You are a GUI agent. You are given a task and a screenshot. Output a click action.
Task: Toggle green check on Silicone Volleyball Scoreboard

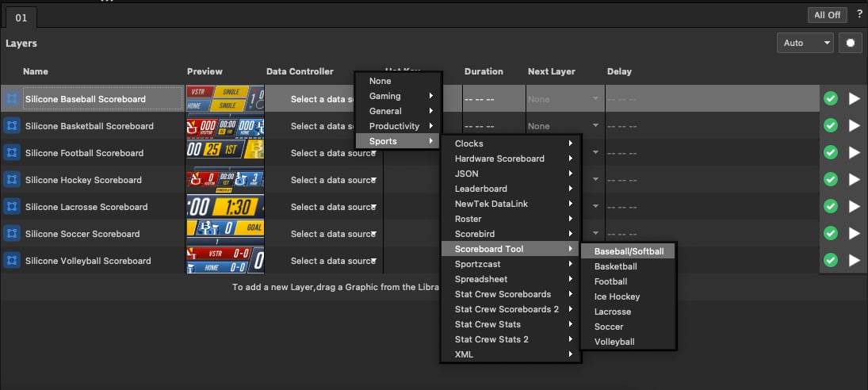pos(831,261)
